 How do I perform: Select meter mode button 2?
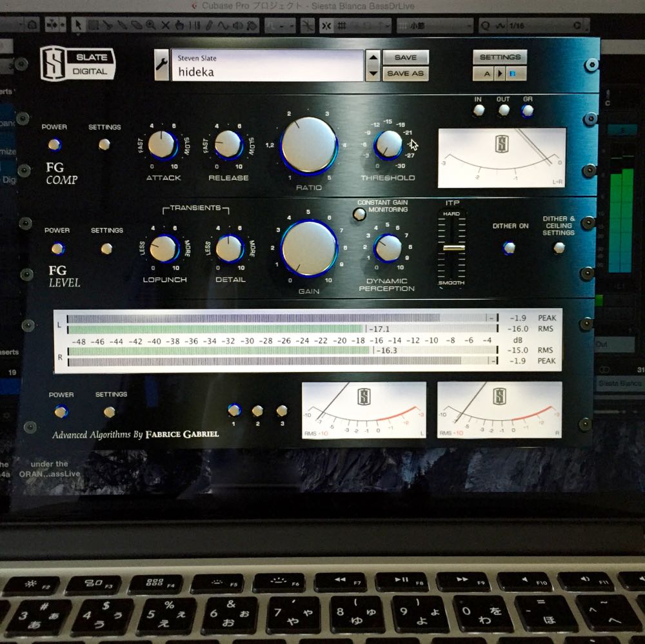(x=257, y=410)
